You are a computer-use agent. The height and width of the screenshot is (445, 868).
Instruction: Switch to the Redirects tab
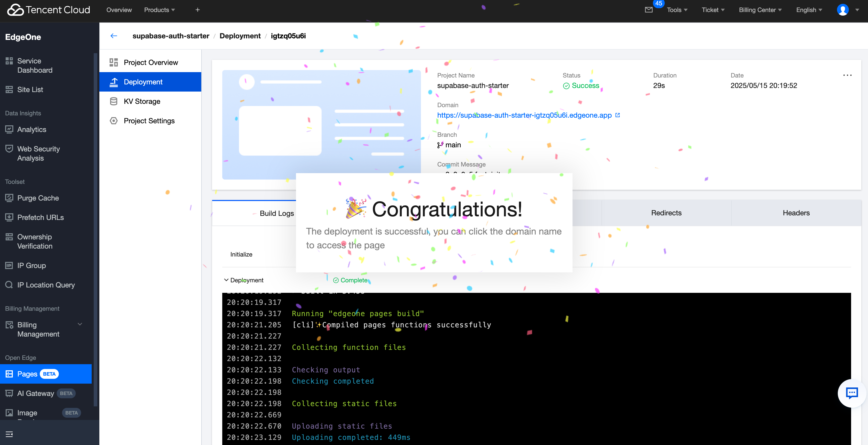(666, 213)
